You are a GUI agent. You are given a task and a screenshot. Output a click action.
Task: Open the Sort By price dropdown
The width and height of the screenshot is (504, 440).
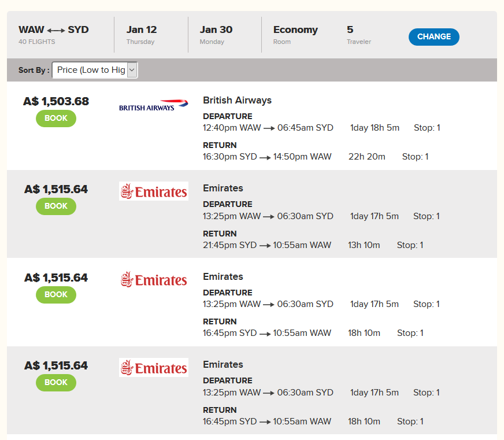95,70
